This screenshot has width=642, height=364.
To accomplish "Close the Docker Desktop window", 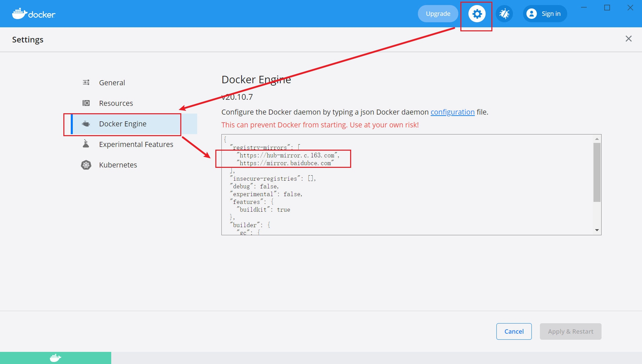I will (630, 7).
